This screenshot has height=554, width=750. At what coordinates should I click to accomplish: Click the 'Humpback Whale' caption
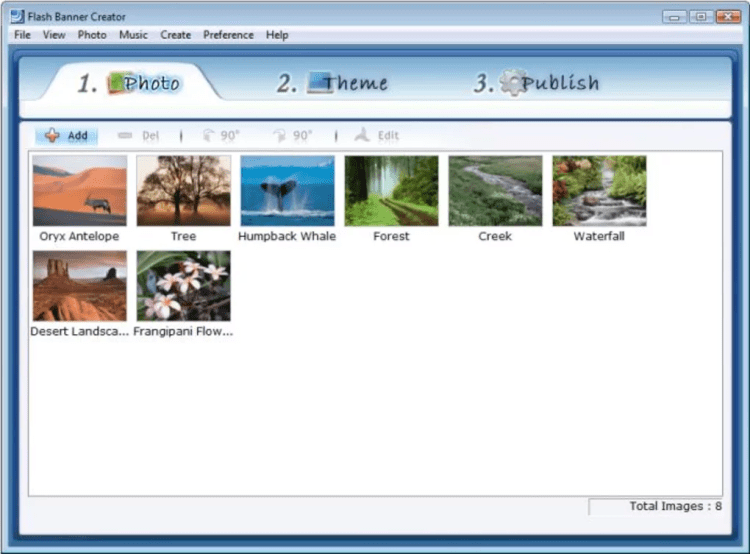(x=287, y=236)
